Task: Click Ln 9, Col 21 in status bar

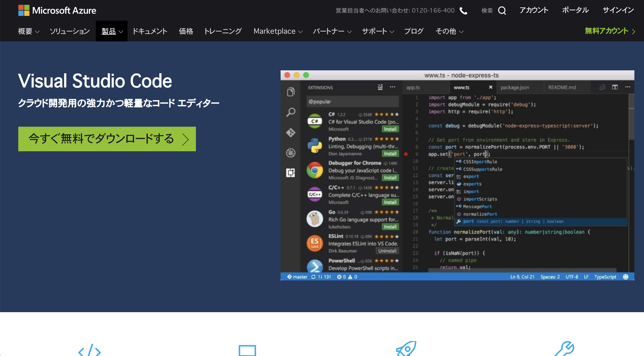Action: [522, 277]
